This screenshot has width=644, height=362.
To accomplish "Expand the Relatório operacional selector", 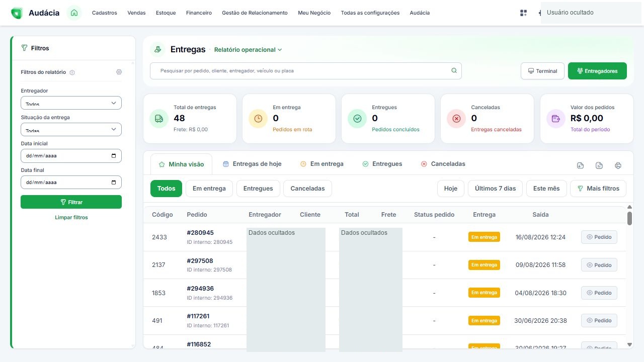I will point(248,50).
